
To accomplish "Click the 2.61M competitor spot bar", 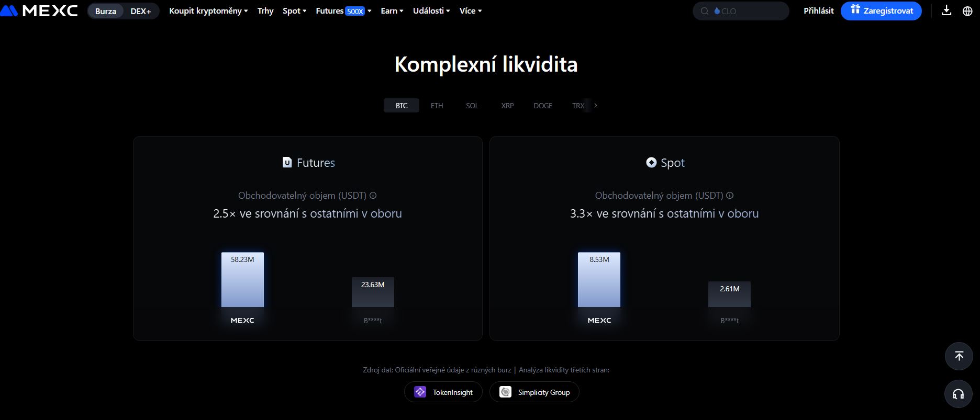I will (729, 294).
